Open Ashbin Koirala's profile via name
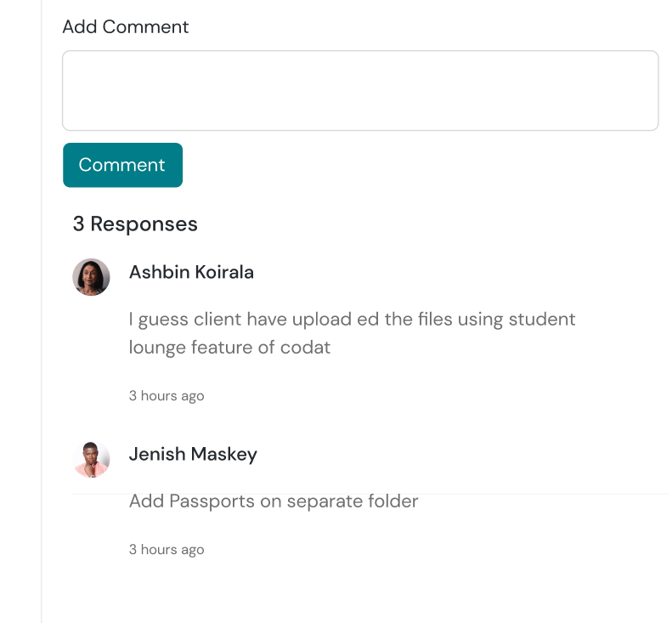The image size is (672, 623). point(191,272)
